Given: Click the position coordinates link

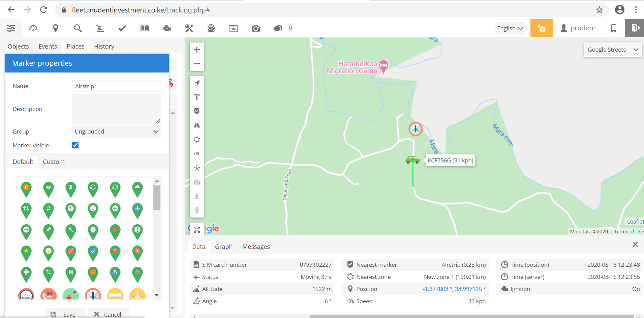Looking at the screenshot, I should coord(454,289).
